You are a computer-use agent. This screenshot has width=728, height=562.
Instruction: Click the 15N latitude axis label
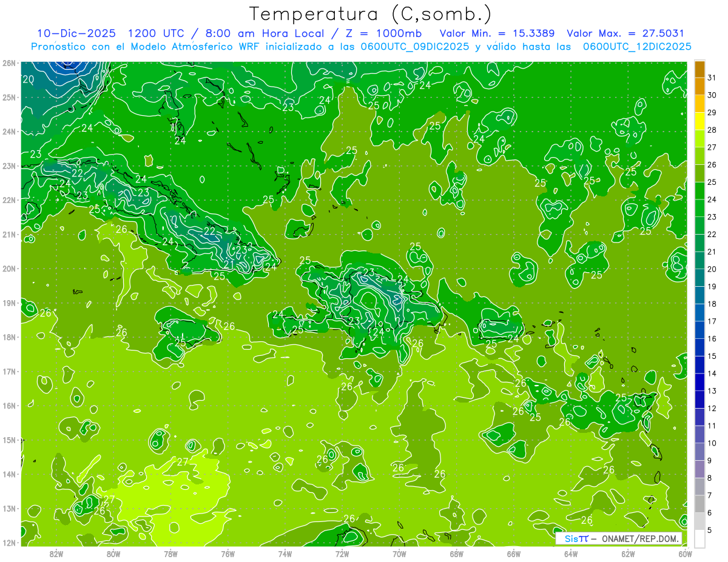pyautogui.click(x=9, y=440)
